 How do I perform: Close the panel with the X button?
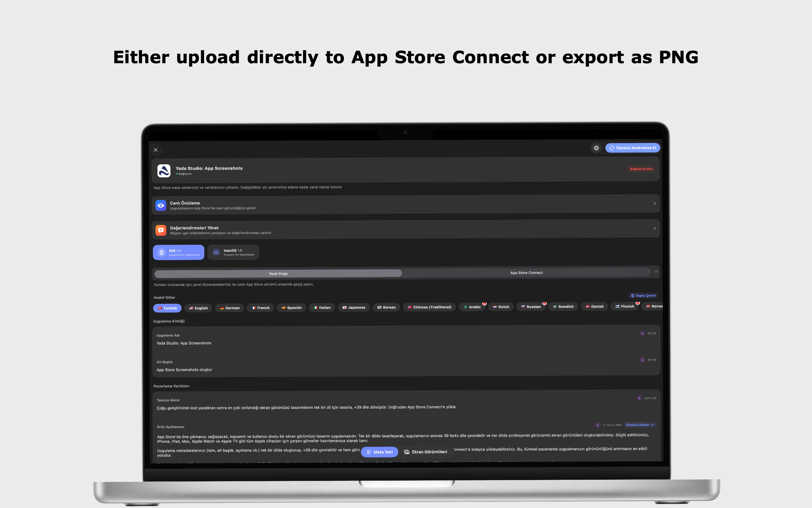156,150
